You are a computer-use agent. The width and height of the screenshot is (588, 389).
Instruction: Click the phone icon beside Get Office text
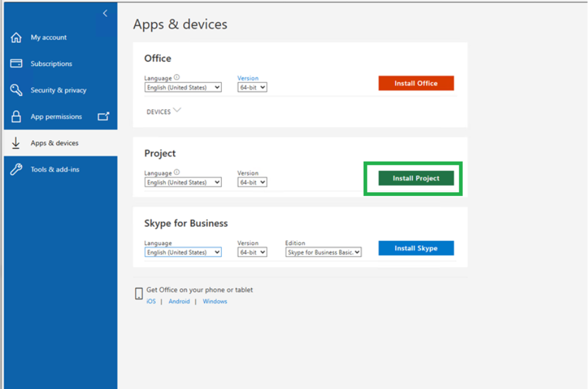[139, 293]
